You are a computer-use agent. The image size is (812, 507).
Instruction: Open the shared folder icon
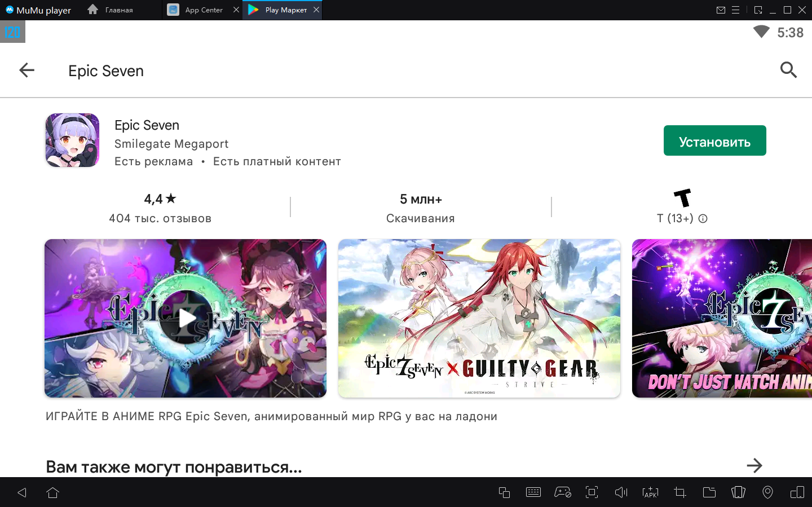pos(709,492)
